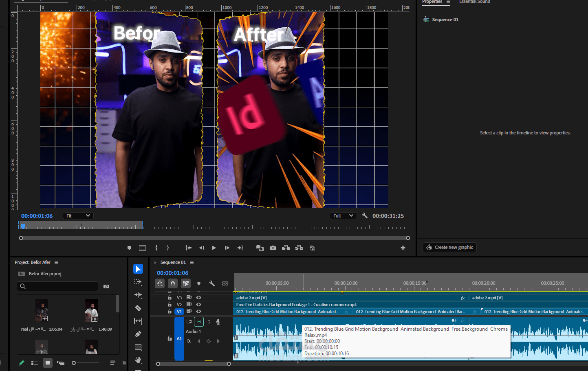This screenshot has height=371, width=588.
Task: Select the Pen tool in toolbar
Action: pos(138,334)
